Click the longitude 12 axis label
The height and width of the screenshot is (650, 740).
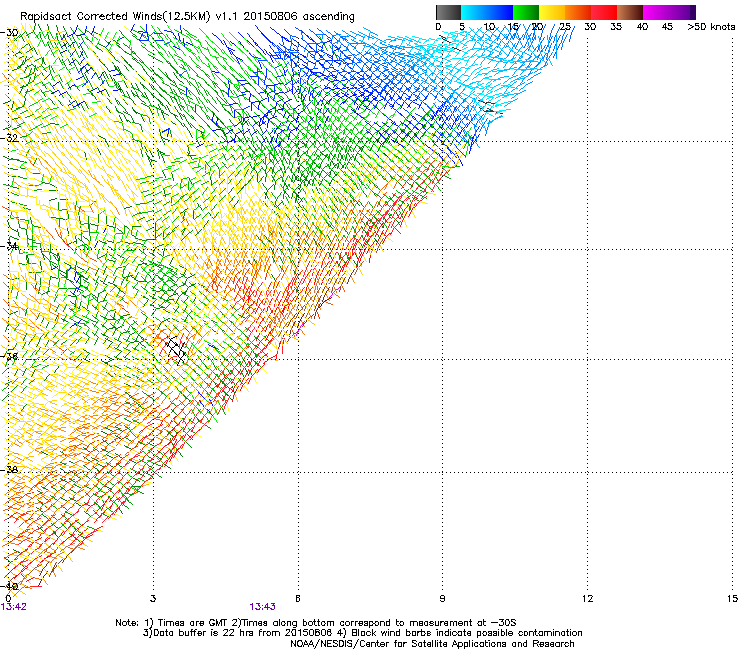[x=587, y=599]
